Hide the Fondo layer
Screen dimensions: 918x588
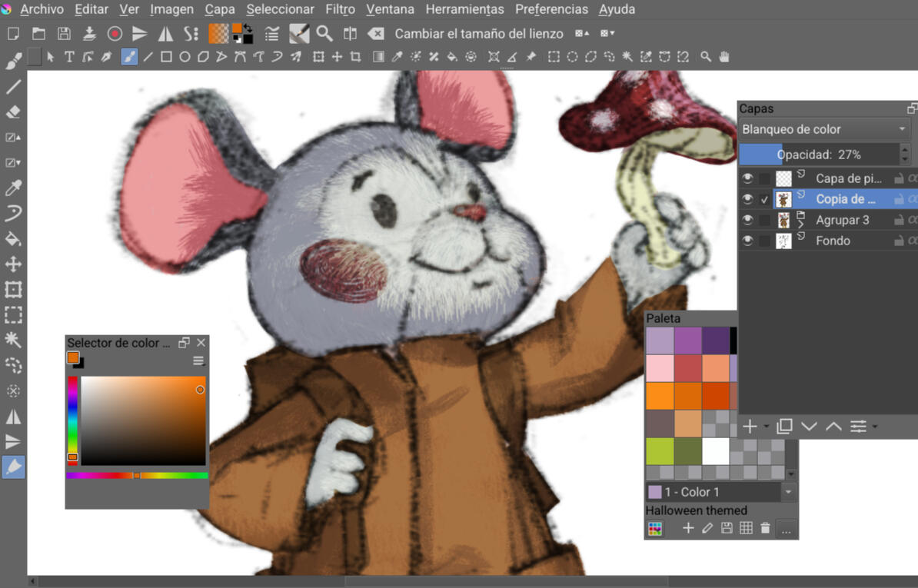(747, 241)
